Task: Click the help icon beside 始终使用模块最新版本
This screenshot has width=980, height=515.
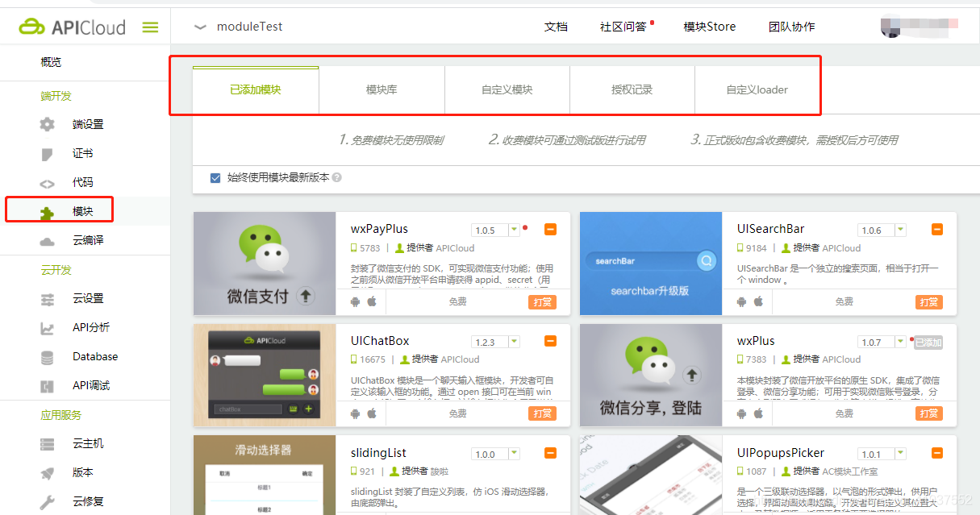Action: coord(336,178)
